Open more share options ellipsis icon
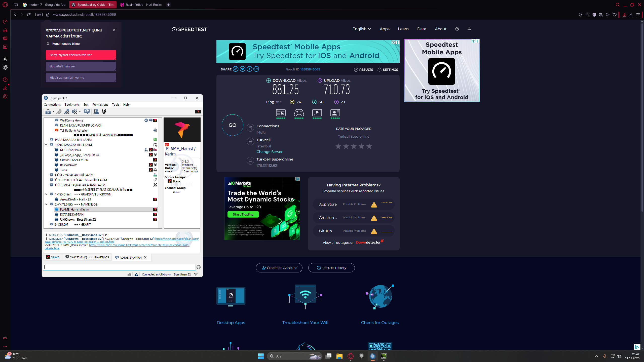 click(x=256, y=69)
